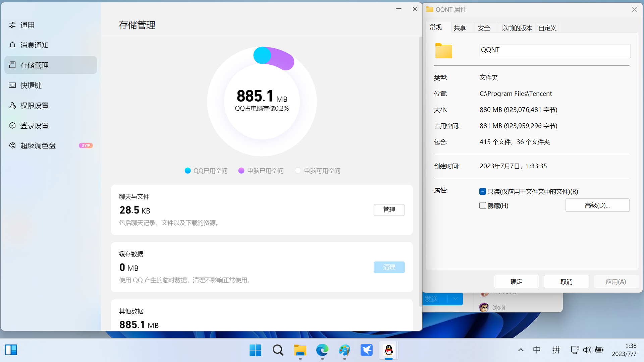Click the sliders icon beside 通用
The width and height of the screenshot is (644, 362).
[x=12, y=25]
